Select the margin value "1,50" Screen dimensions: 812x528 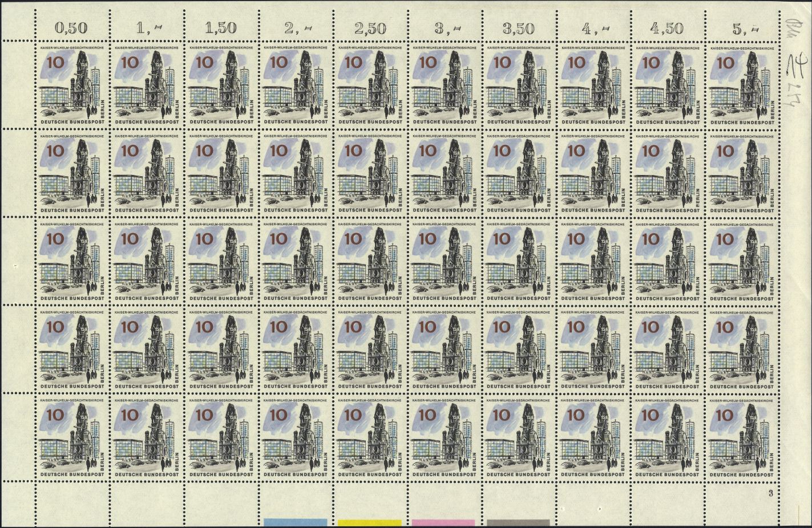tap(221, 28)
